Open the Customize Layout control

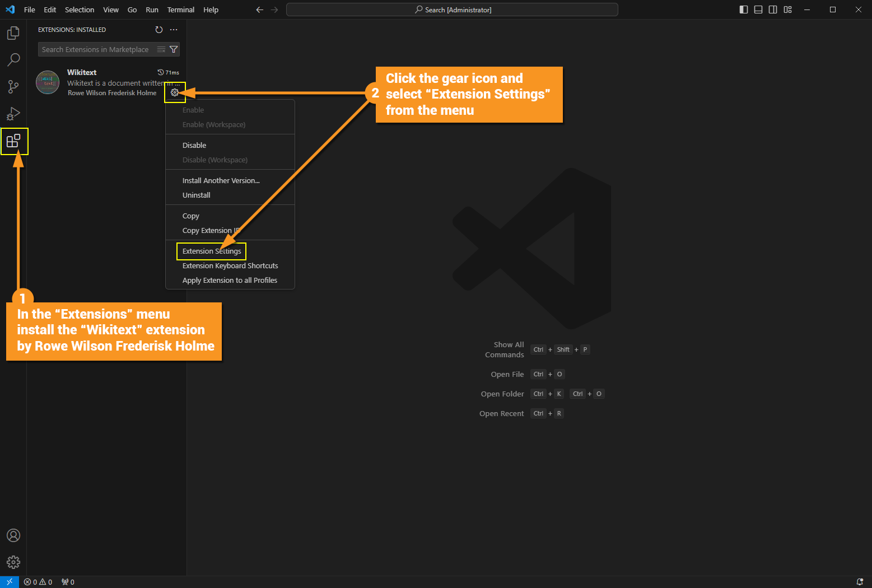click(788, 10)
